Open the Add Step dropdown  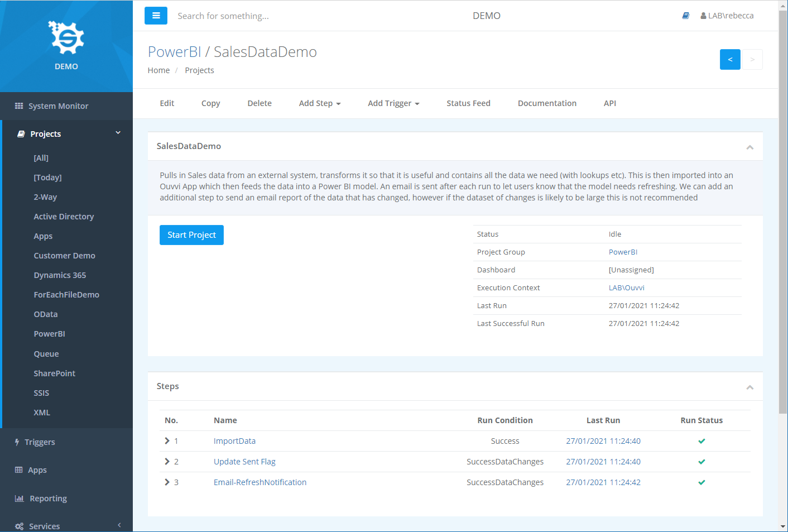[320, 103]
